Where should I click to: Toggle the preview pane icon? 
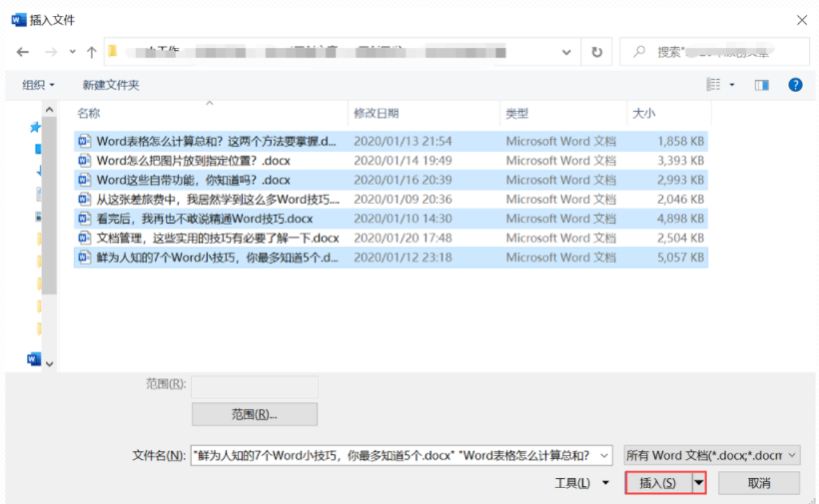[761, 85]
